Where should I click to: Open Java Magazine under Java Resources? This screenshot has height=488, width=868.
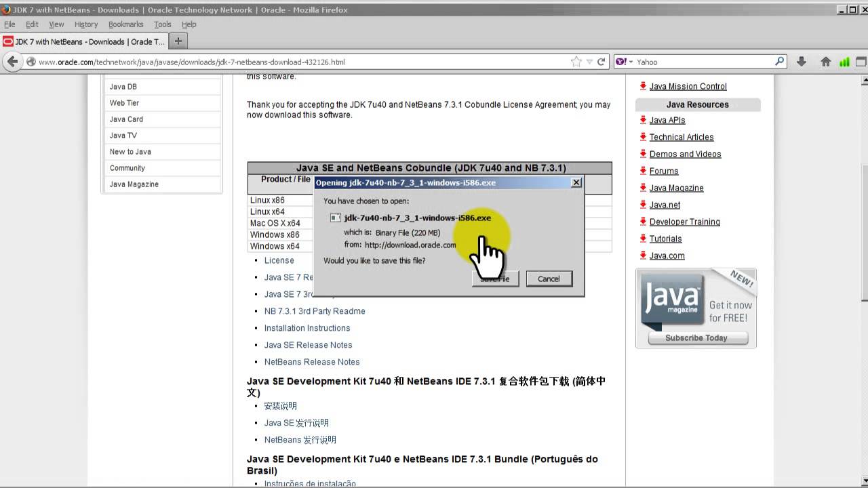(676, 188)
